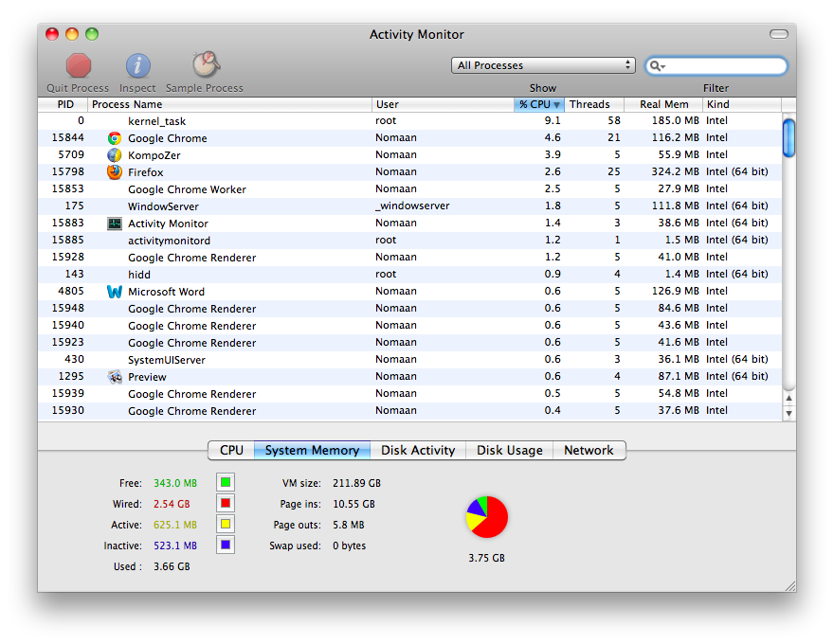Click the scroll down arrow

(789, 413)
